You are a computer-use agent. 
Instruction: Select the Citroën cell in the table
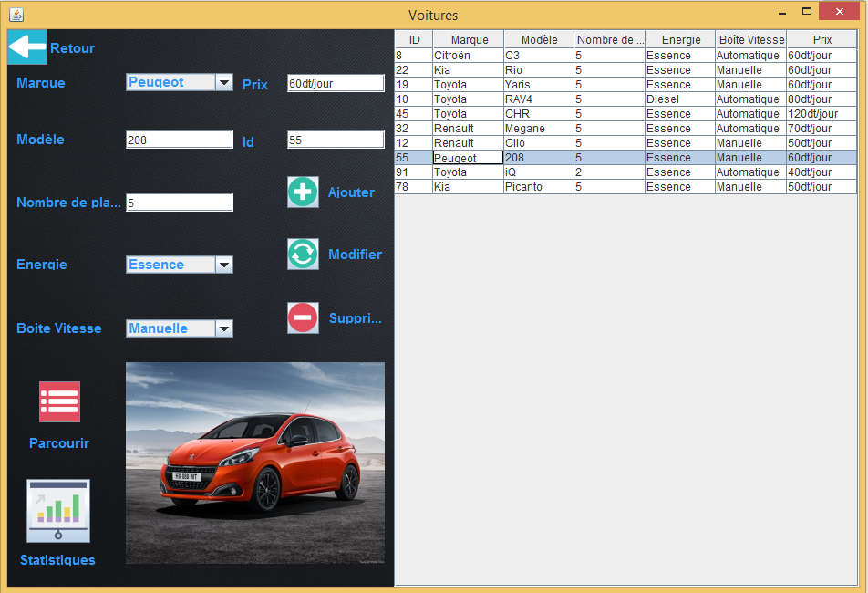[x=469, y=56]
